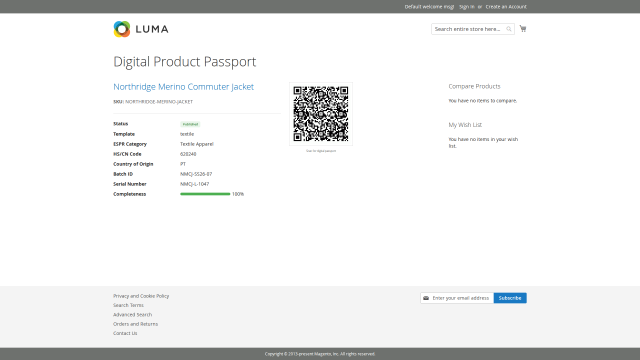
Task: Open Search Terms footer link
Action: pos(128,305)
